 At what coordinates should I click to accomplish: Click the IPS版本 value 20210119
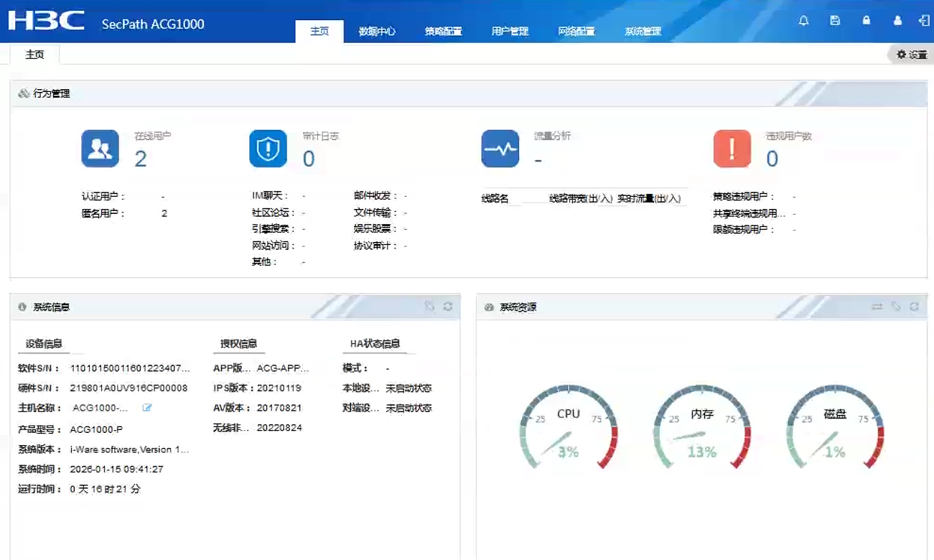279,388
